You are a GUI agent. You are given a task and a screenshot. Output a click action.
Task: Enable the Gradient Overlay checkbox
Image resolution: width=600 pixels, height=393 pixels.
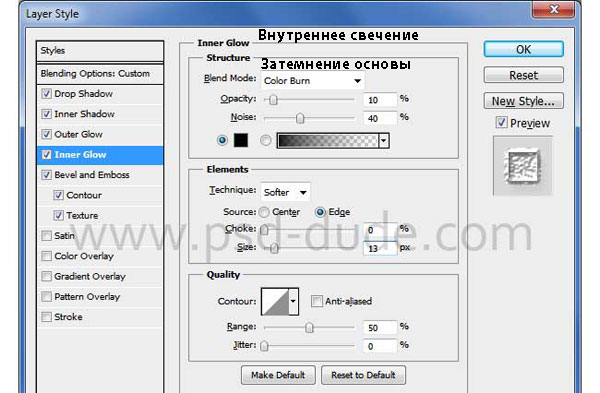(46, 276)
